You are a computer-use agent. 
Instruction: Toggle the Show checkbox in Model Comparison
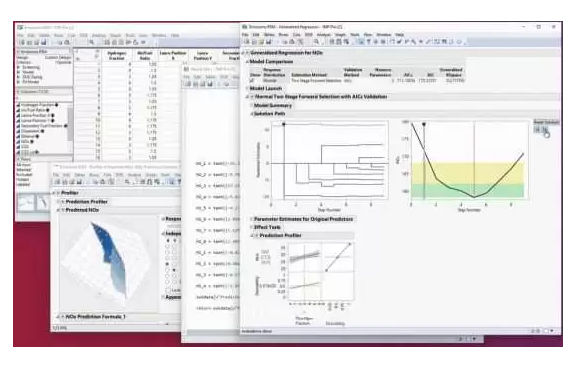[x=252, y=80]
